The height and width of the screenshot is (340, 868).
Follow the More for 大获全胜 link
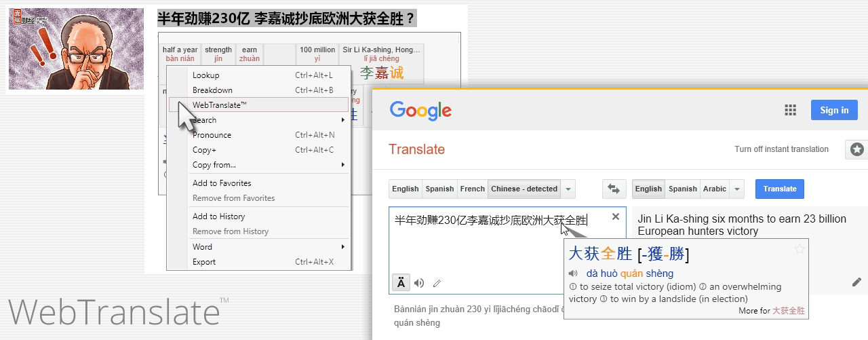tap(772, 311)
